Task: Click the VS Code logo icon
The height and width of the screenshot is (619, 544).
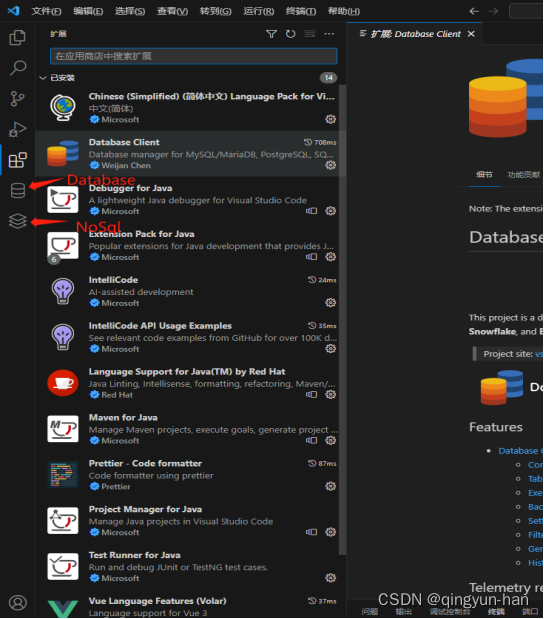Action: [x=13, y=11]
